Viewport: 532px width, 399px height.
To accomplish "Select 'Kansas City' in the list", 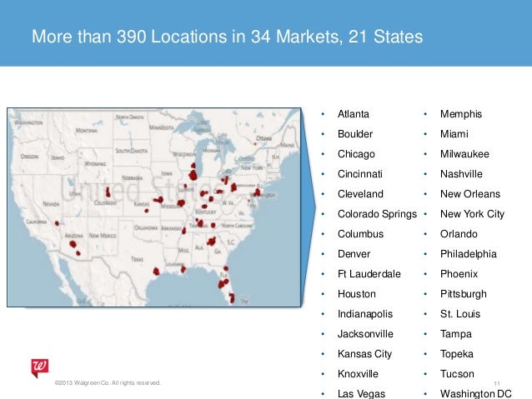I will (364, 354).
